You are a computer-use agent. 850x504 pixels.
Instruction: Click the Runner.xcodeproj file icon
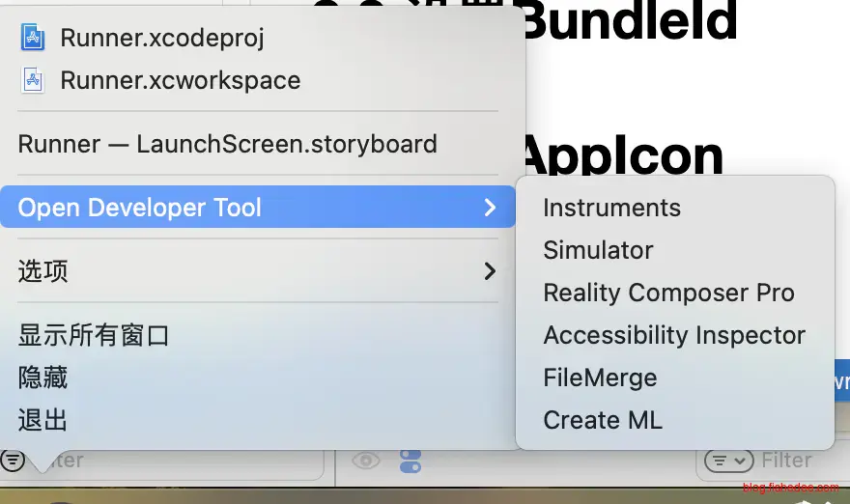[x=34, y=38]
